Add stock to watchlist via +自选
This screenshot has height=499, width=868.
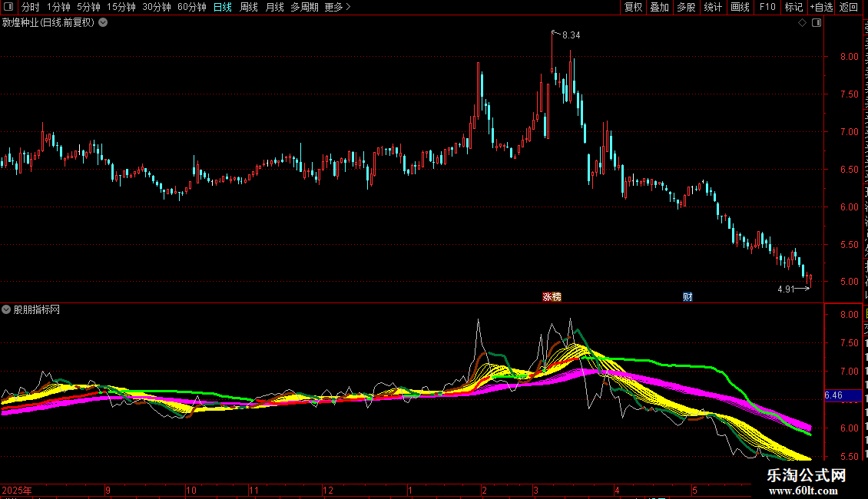point(821,7)
